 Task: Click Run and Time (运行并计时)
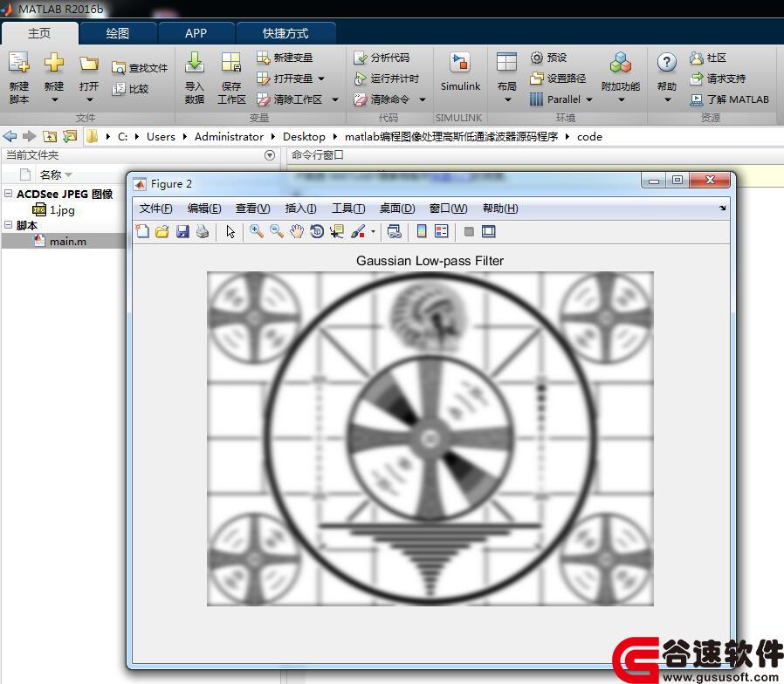(x=386, y=79)
